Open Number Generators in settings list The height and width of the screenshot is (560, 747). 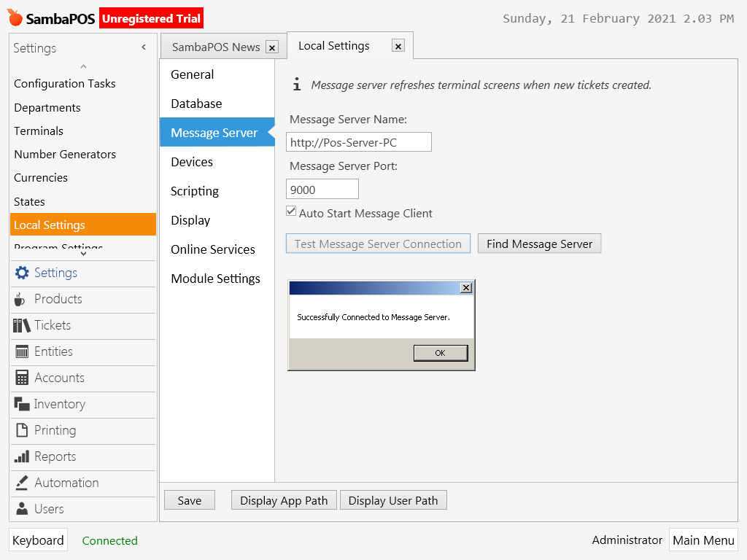click(x=83, y=155)
